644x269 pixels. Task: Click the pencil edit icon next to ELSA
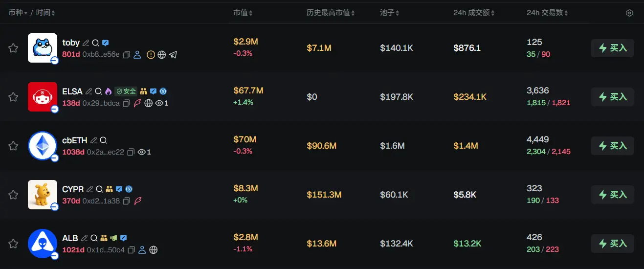click(x=89, y=91)
